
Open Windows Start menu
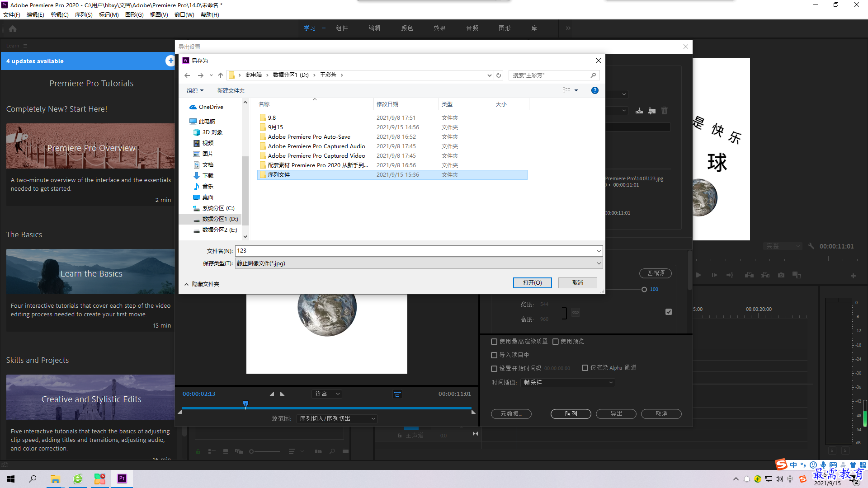[x=11, y=479]
